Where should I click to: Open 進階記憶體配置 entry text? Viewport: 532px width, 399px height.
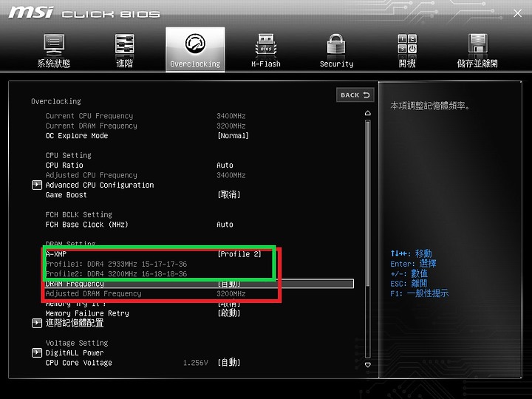click(75, 323)
